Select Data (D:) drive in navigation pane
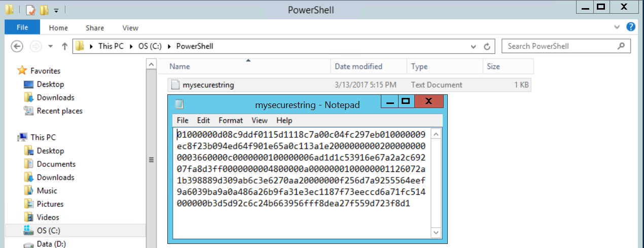Screen dimensions: 644x248 51,244
